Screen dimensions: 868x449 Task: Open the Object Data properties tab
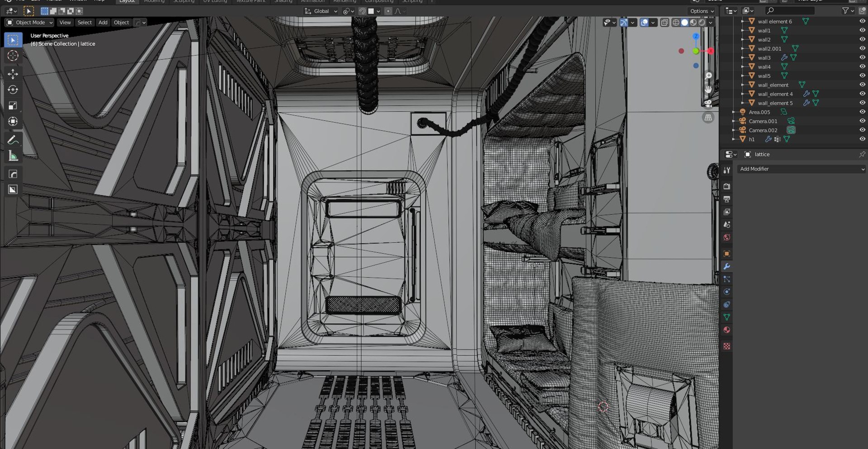click(x=726, y=317)
